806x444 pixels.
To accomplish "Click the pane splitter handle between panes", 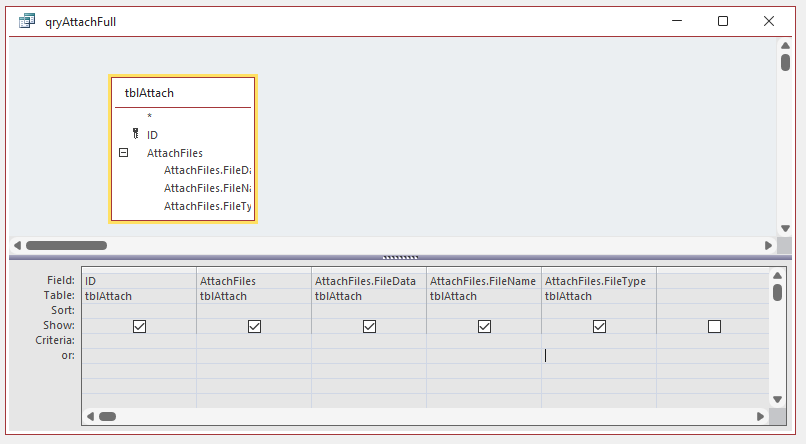I will tap(400, 257).
